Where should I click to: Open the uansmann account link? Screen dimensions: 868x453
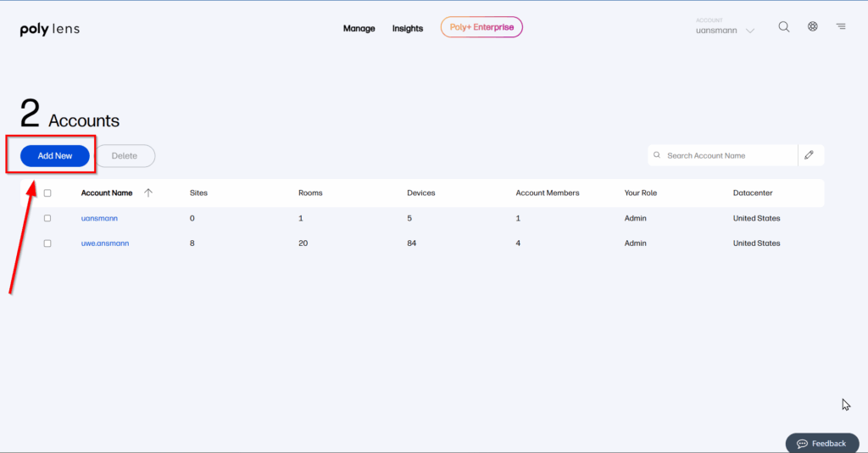click(x=99, y=219)
